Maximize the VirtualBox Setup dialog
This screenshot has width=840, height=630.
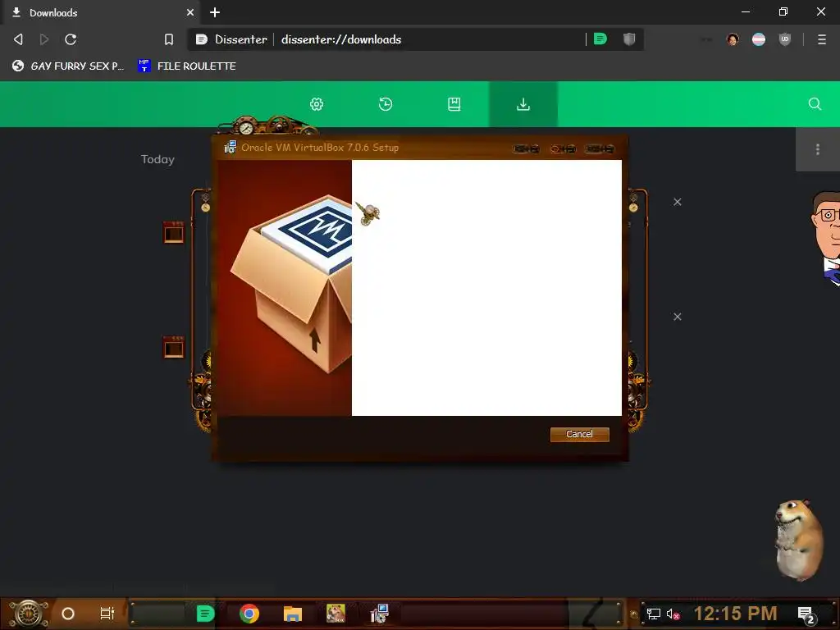tap(563, 149)
